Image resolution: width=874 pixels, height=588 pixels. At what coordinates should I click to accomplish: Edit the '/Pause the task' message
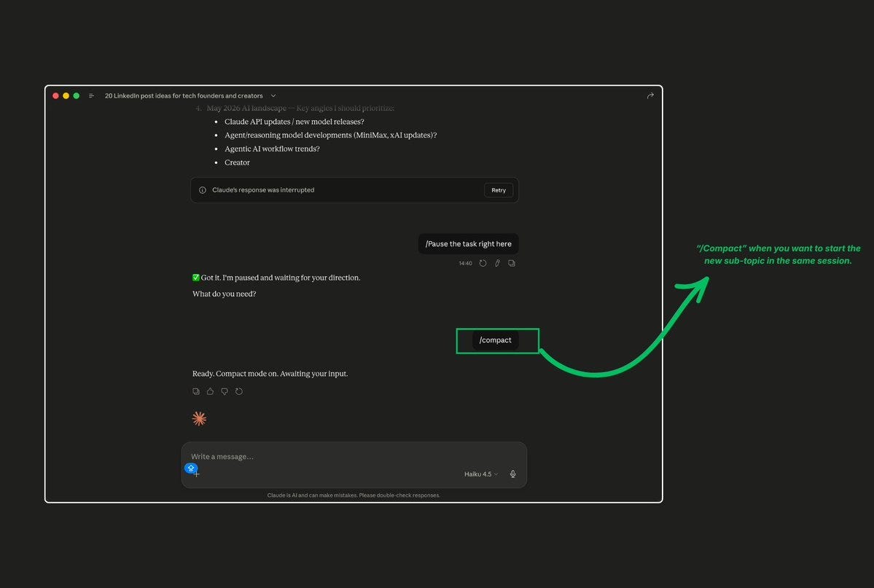(497, 263)
